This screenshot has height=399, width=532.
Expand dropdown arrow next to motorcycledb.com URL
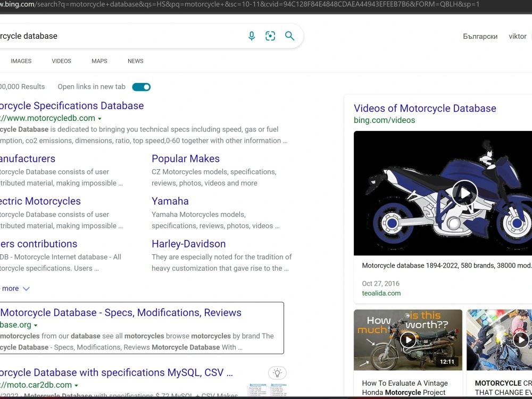[x=100, y=119]
